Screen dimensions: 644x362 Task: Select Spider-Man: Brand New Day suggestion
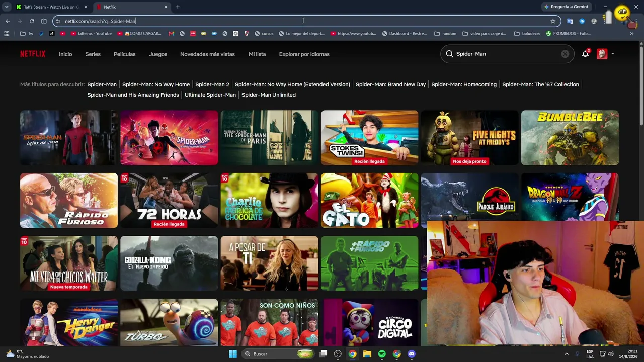[x=390, y=84]
